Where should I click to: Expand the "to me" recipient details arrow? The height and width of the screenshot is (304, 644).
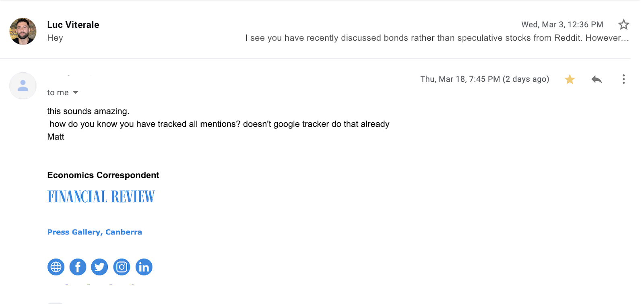(75, 93)
